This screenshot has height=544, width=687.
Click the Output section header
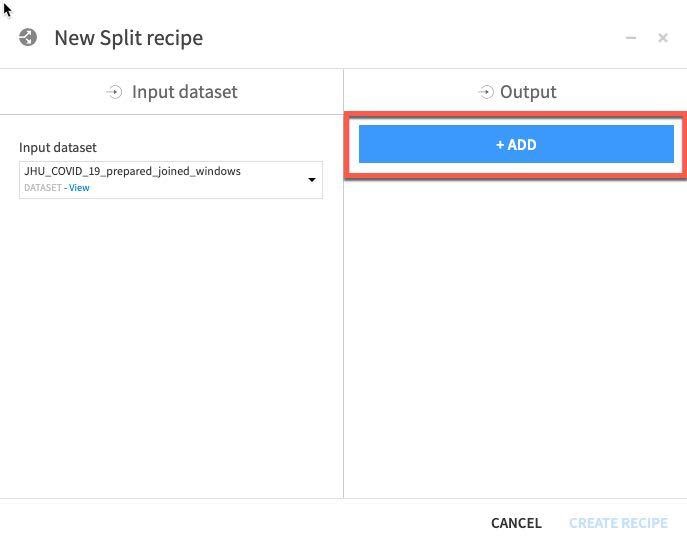[528, 92]
